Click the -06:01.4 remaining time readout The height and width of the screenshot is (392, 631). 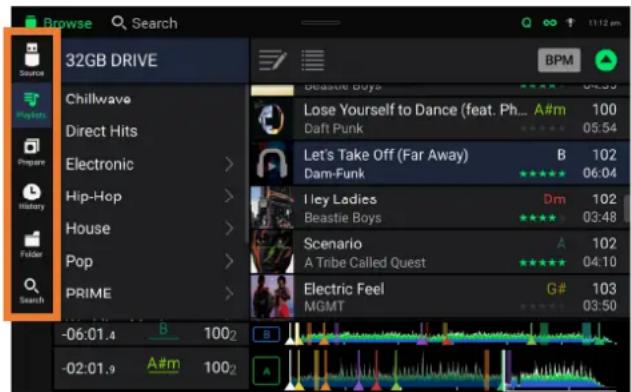88,334
